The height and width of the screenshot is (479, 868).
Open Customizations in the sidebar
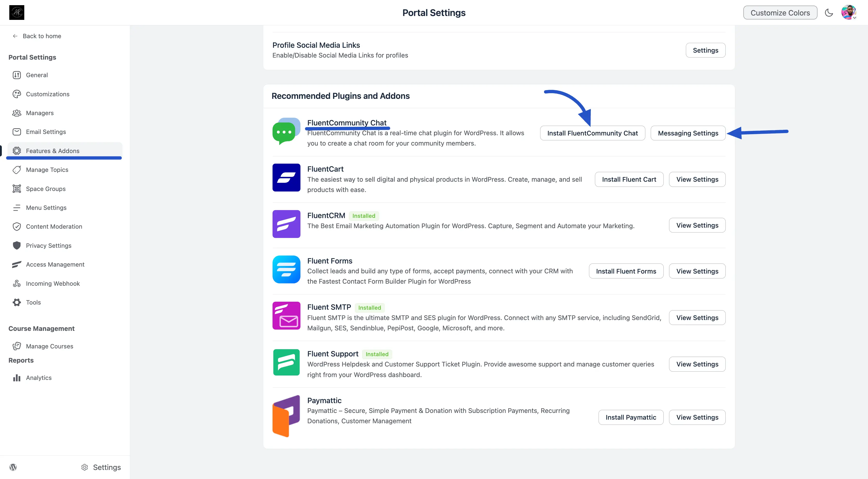[x=65, y=94]
